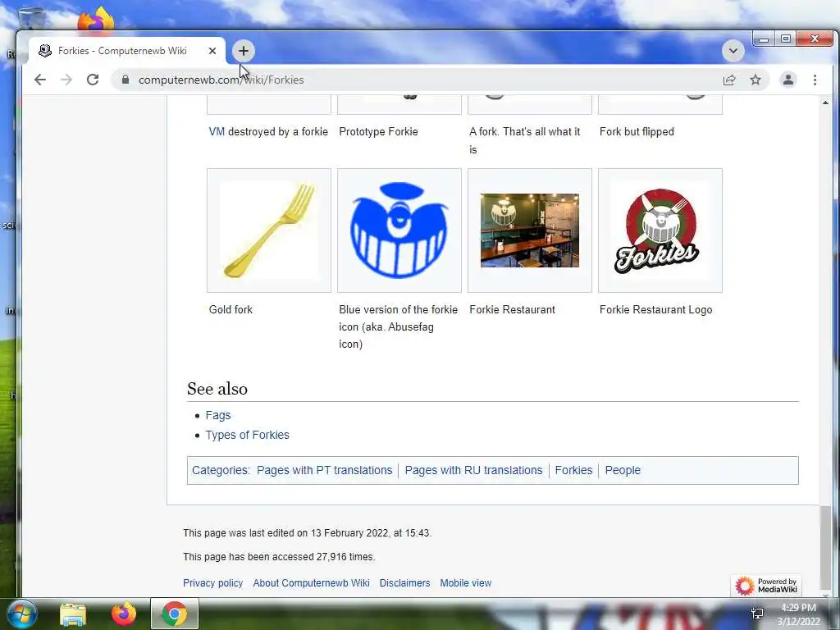Click the Forkie Restaurant caption text
840x630 pixels.
pos(512,309)
